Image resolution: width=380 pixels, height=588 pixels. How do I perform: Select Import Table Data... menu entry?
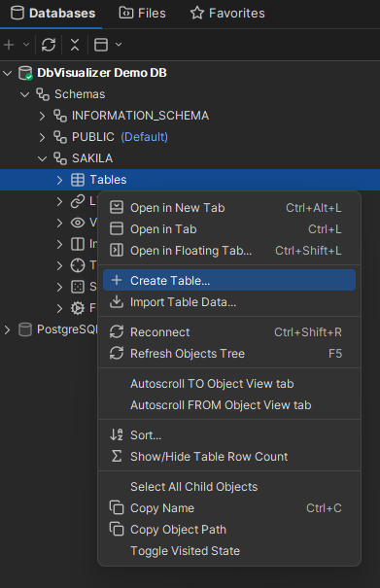tap(229, 302)
